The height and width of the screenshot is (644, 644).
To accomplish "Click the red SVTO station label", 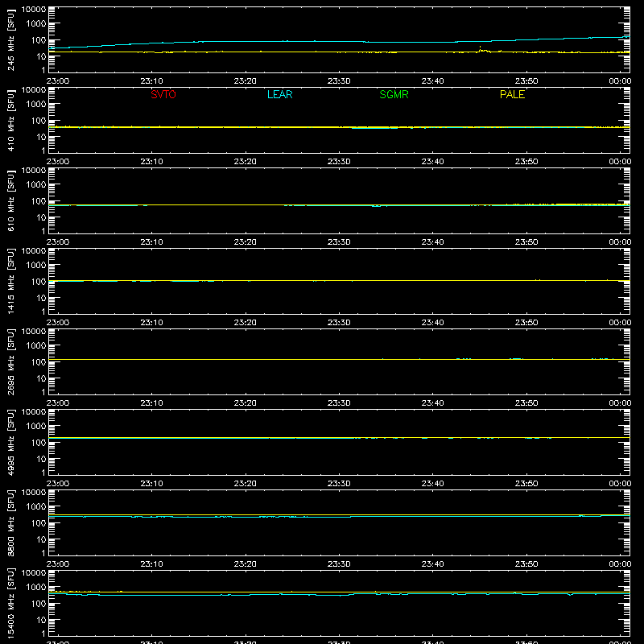I will click(x=163, y=94).
